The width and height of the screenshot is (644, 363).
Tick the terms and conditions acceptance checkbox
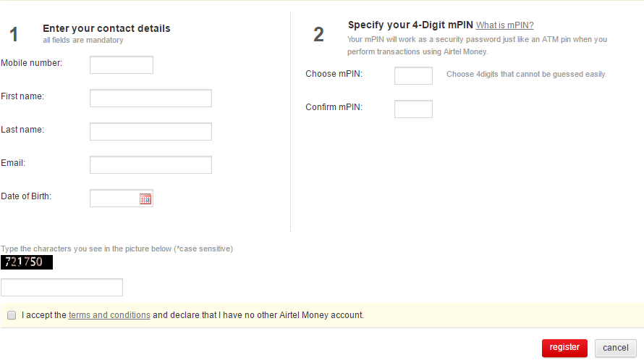(12, 315)
